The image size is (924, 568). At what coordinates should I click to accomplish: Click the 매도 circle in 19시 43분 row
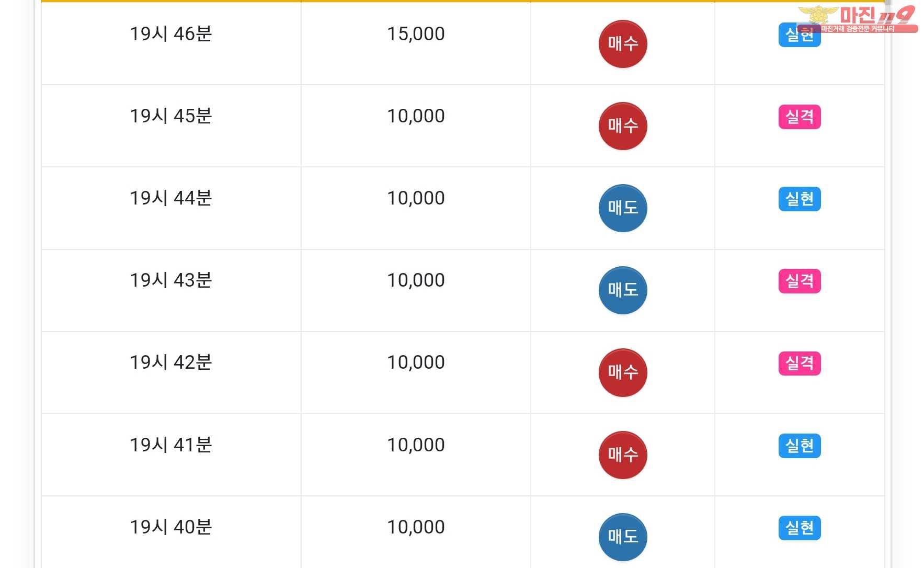pyautogui.click(x=622, y=290)
